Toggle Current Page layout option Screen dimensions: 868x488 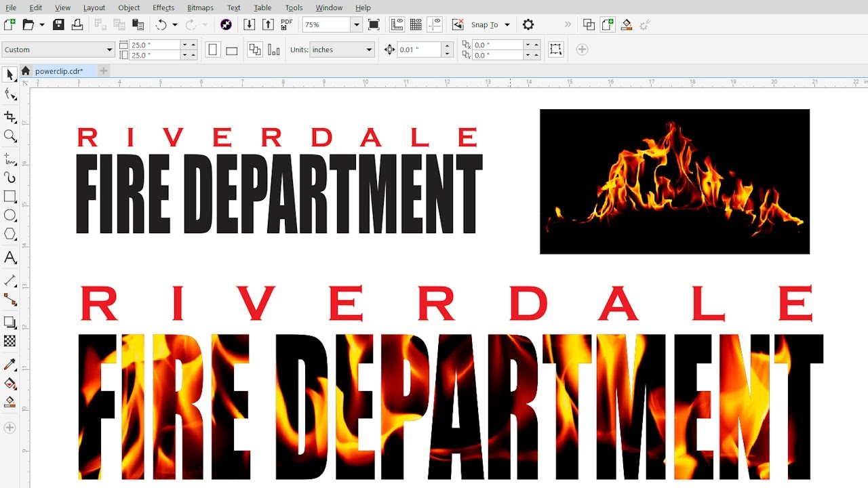(x=274, y=49)
